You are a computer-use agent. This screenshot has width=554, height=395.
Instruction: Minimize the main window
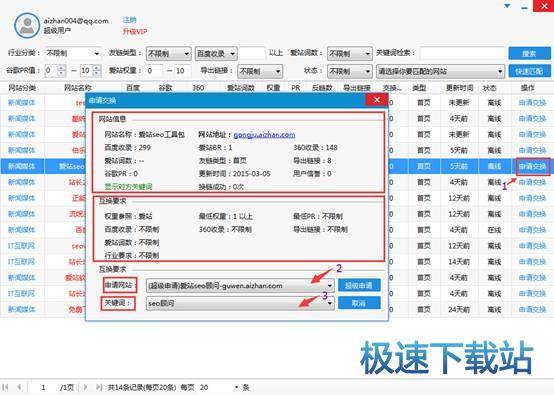[524, 7]
